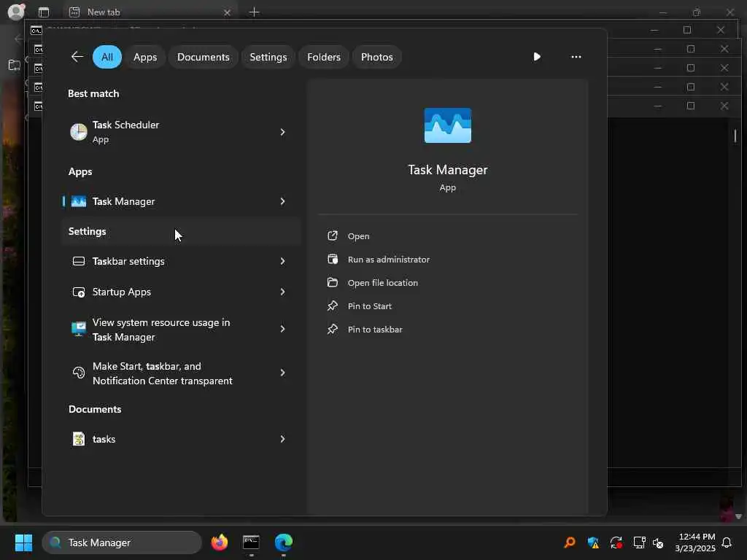
Task: Open the notification bell
Action: tap(727, 542)
